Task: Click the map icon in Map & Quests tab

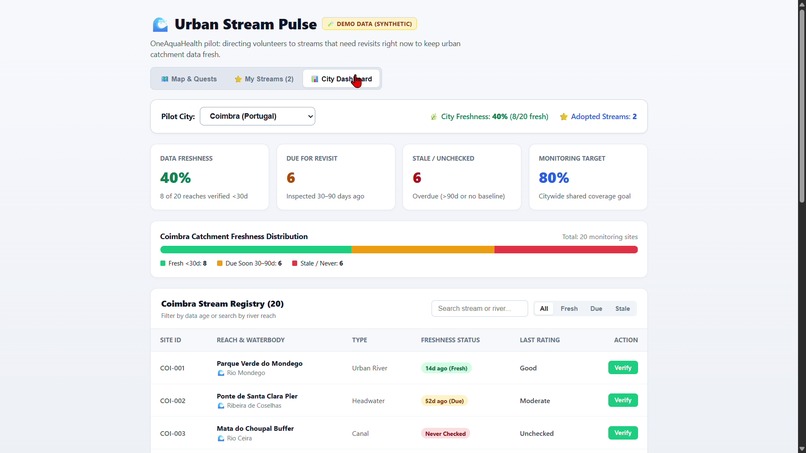Action: (164, 79)
